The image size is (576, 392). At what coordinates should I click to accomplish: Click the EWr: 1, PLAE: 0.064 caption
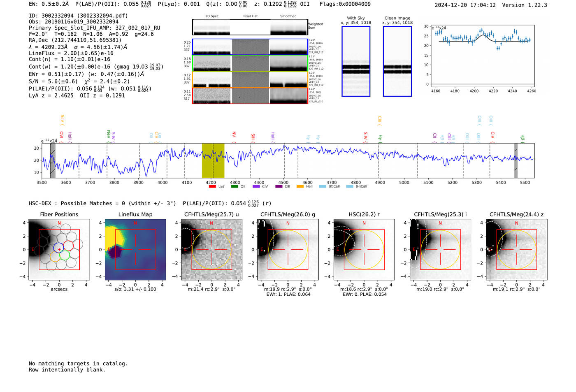tap(288, 295)
